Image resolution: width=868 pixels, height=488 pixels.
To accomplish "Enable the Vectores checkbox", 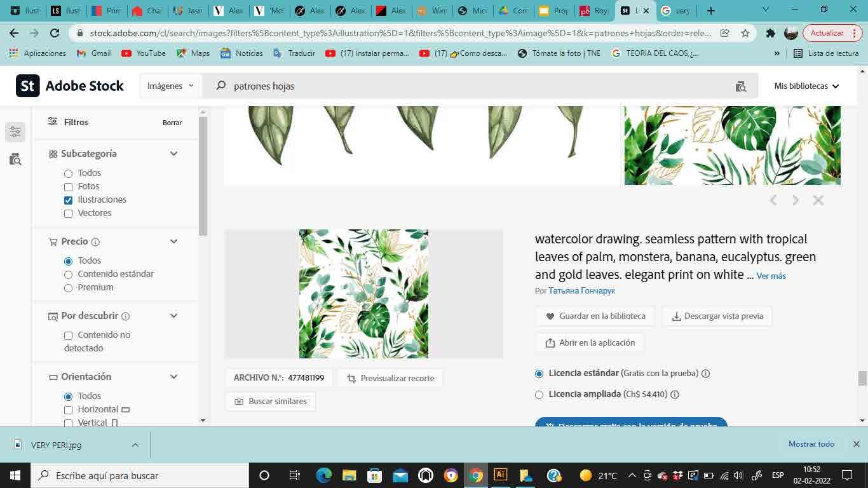I will [68, 213].
